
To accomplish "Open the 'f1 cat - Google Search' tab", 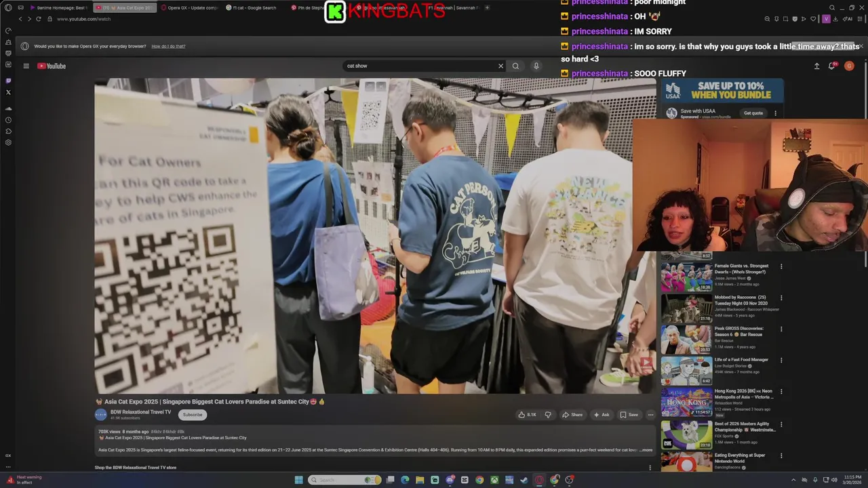I will point(252,7).
